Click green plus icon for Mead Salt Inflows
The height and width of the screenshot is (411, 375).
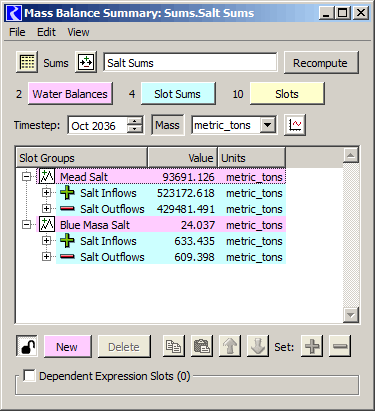pyautogui.click(x=67, y=193)
